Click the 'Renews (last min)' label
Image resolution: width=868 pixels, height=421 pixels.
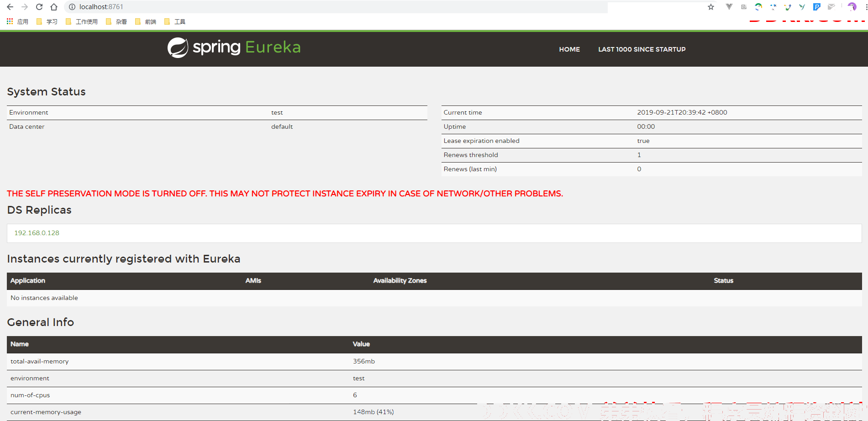coord(470,169)
